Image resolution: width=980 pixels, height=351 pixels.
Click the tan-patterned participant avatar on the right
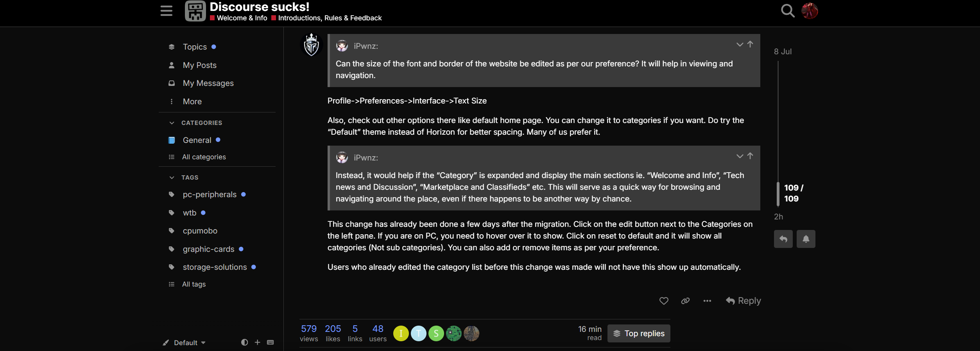(x=471, y=333)
